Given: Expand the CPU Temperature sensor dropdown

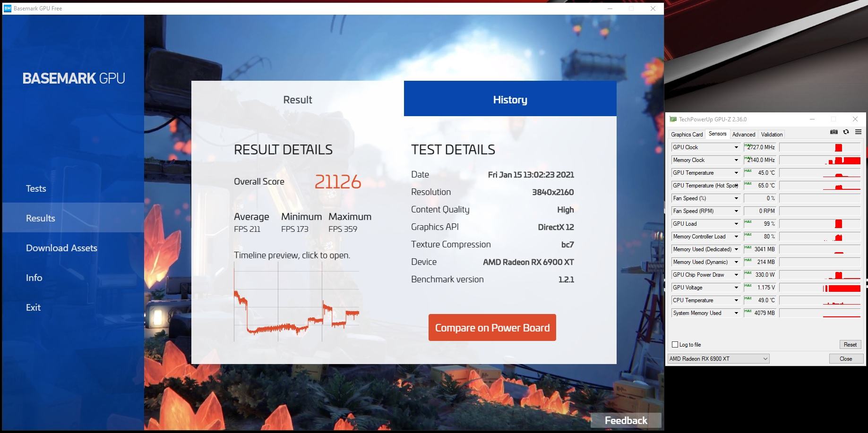Looking at the screenshot, I should [x=736, y=300].
